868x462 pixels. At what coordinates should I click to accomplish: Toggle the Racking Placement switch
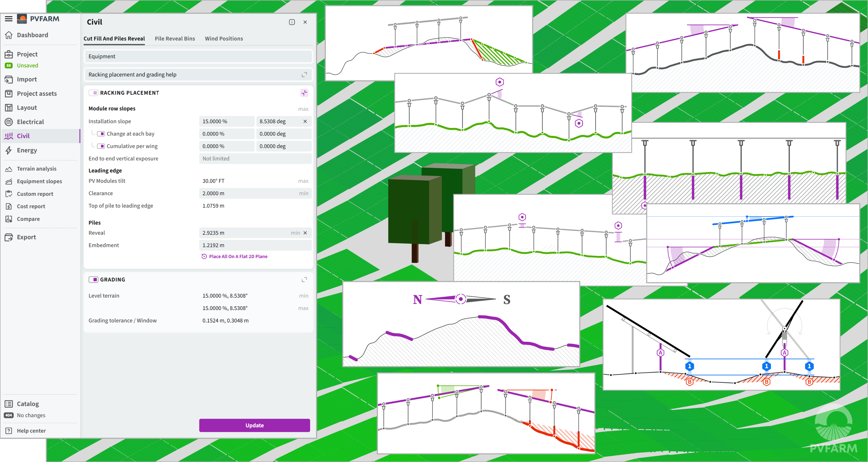[x=94, y=93]
